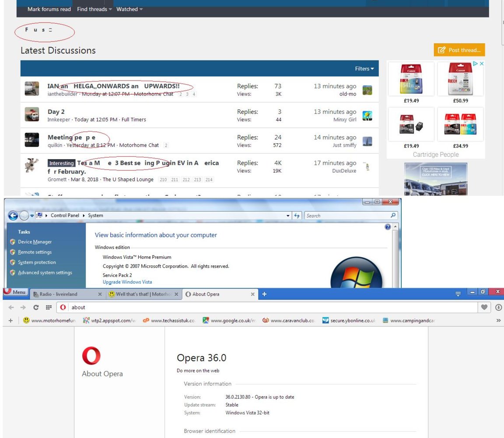
Task: Open Remote settings from Tasks
Action: tap(35, 252)
